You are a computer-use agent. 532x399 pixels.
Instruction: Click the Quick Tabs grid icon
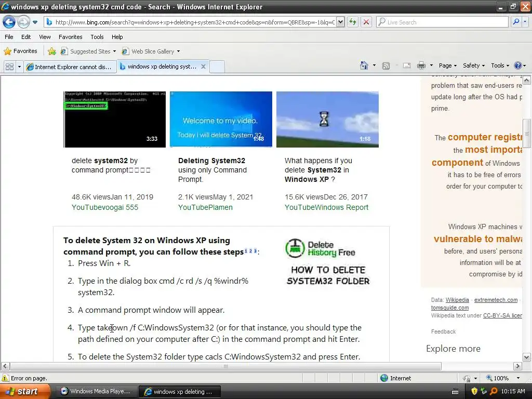click(9, 67)
